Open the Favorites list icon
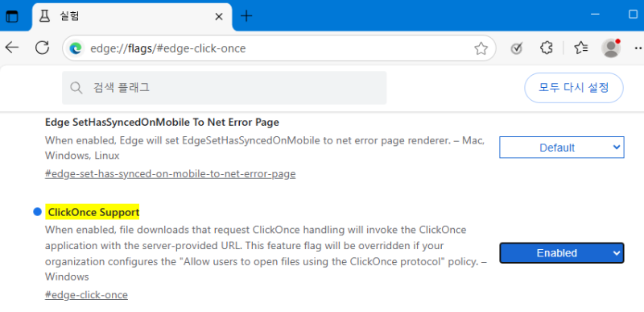Image resolution: width=644 pixels, height=312 pixels. click(580, 48)
